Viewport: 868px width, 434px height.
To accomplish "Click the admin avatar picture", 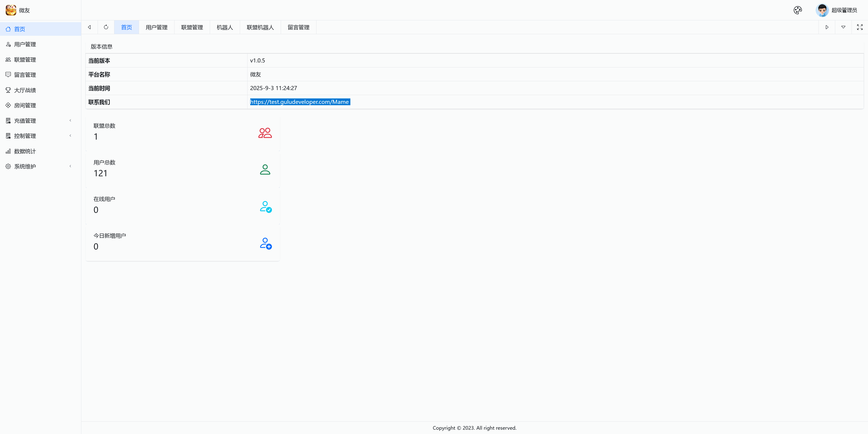I will coord(822,10).
